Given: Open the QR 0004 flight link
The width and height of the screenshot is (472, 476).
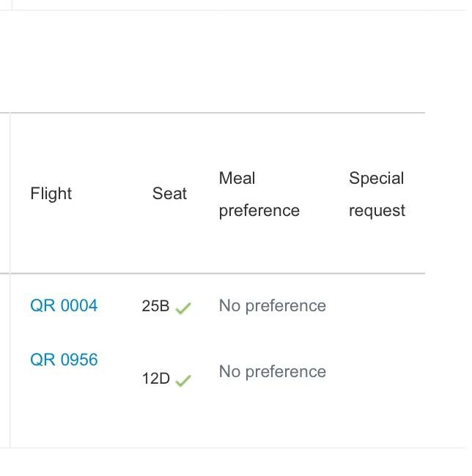Looking at the screenshot, I should pos(64,305).
